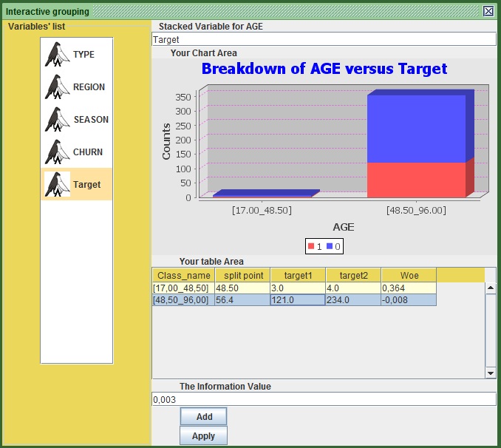Click the blue segment of the [48.50_96.00] bar

(416, 129)
